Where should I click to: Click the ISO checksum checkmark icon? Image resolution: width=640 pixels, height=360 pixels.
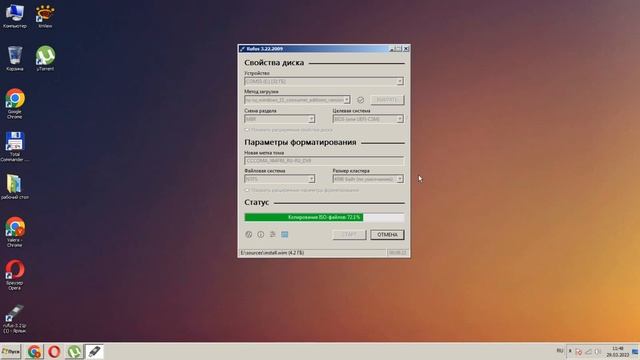360,100
